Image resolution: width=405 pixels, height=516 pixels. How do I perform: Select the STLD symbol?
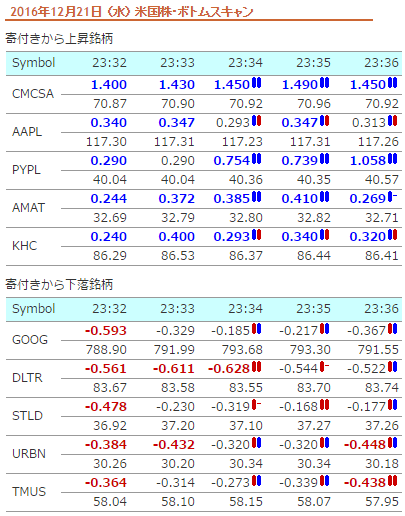click(x=27, y=416)
